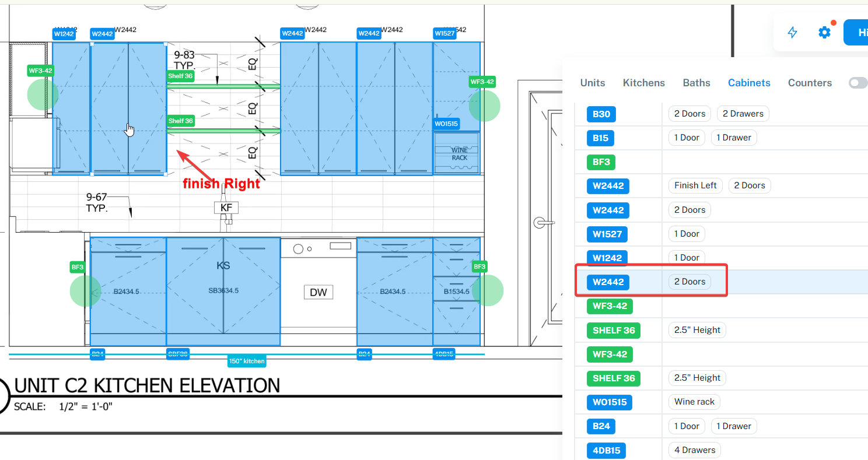
Task: Select the wine rack cabinet in drawing
Action: pos(457,153)
